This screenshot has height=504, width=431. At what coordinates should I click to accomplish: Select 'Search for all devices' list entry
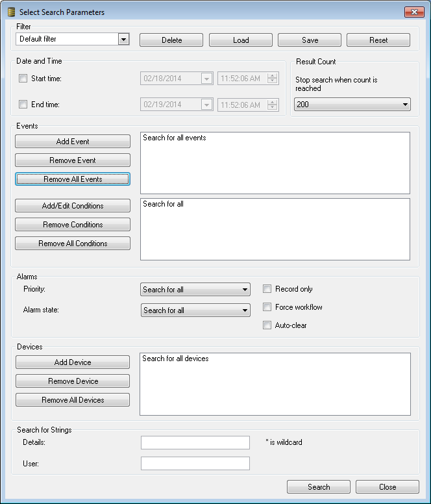pyautogui.click(x=175, y=359)
